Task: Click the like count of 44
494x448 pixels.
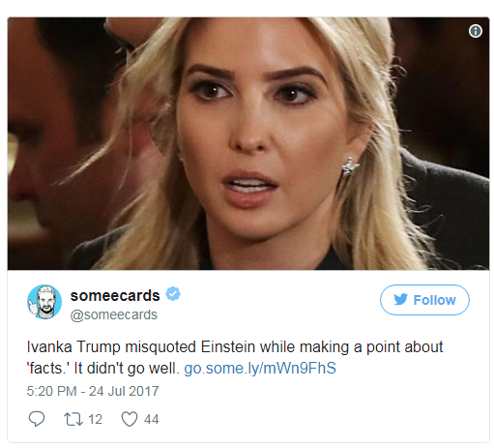Action: tap(152, 419)
